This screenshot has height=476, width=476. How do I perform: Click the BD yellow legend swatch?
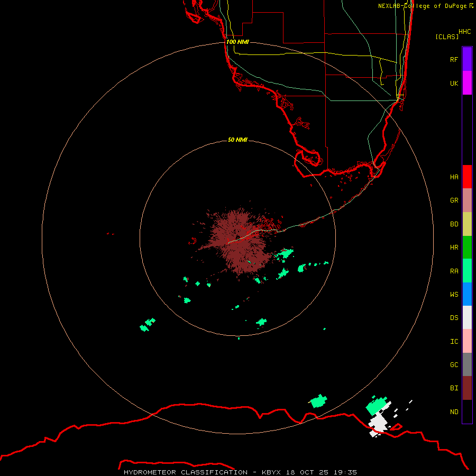[467, 224]
